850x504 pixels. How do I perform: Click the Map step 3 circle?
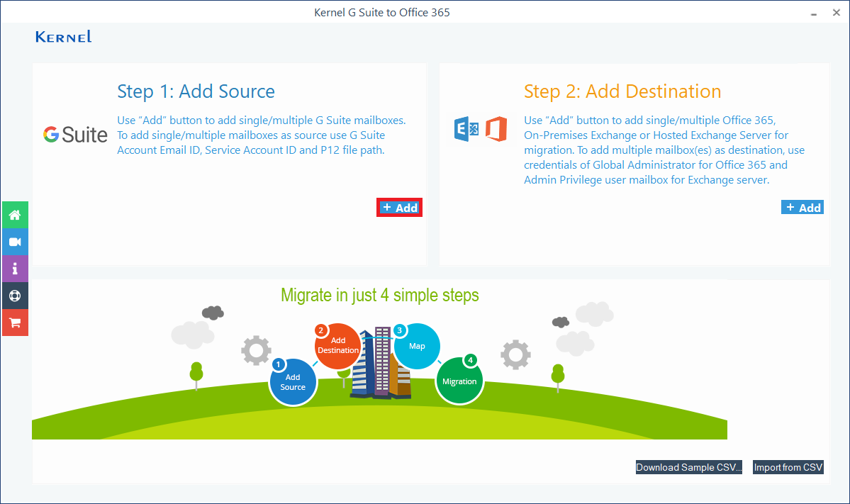(417, 347)
